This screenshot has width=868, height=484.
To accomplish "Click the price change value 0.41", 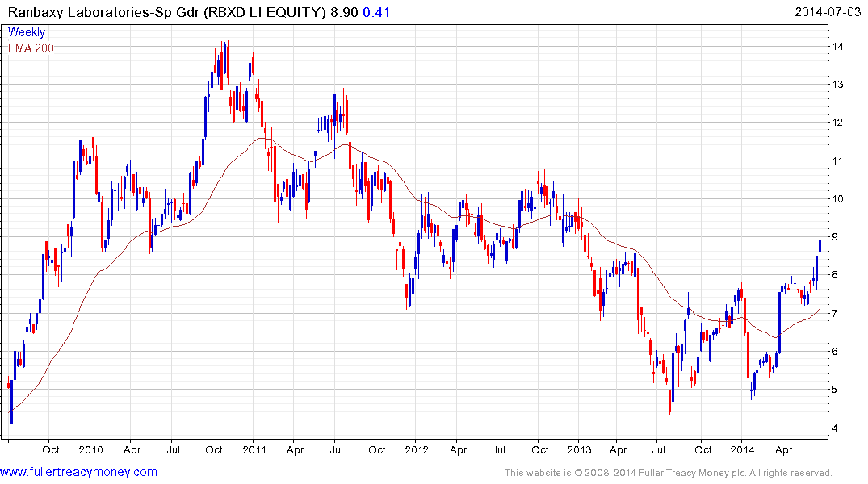I will coord(376,12).
